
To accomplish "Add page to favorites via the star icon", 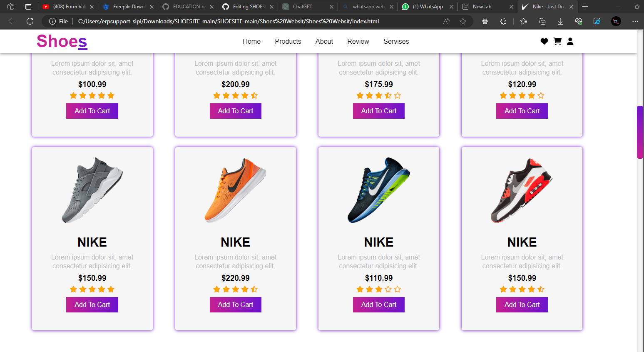I will click(x=463, y=21).
